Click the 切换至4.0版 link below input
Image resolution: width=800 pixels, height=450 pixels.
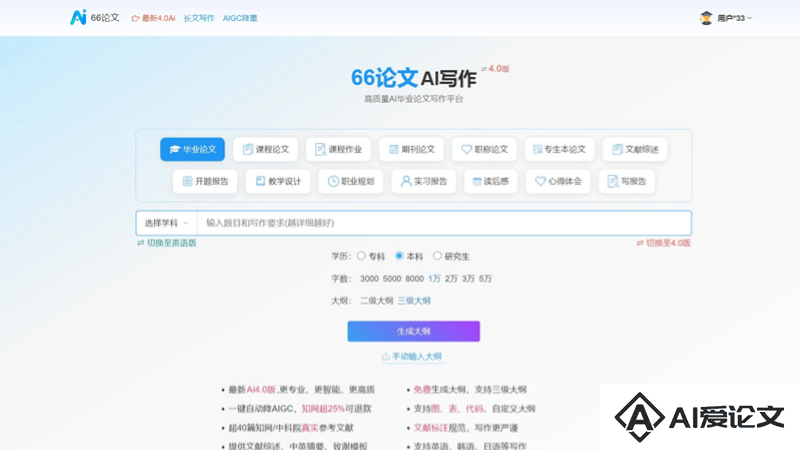click(x=663, y=243)
